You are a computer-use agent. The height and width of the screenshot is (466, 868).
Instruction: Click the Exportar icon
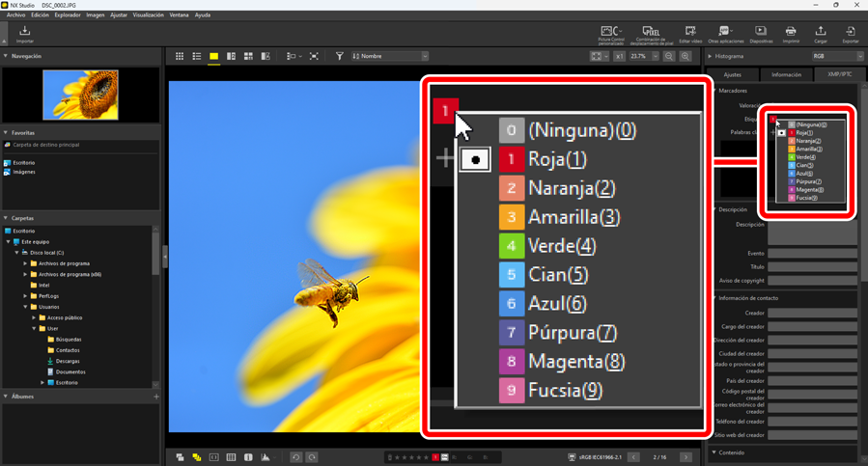click(x=850, y=34)
